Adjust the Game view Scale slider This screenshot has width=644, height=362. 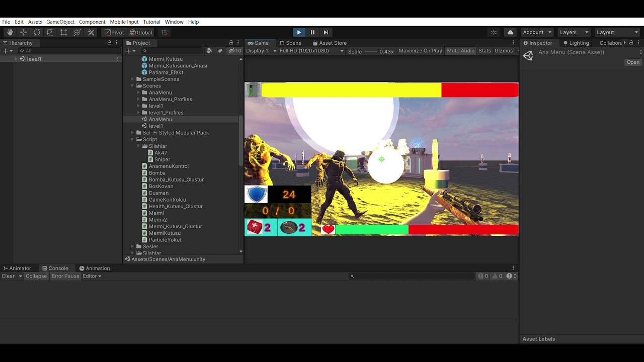pos(371,51)
